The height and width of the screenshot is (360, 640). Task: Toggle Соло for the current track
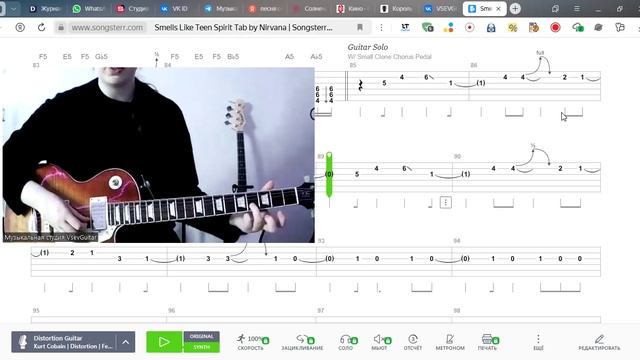tap(347, 342)
